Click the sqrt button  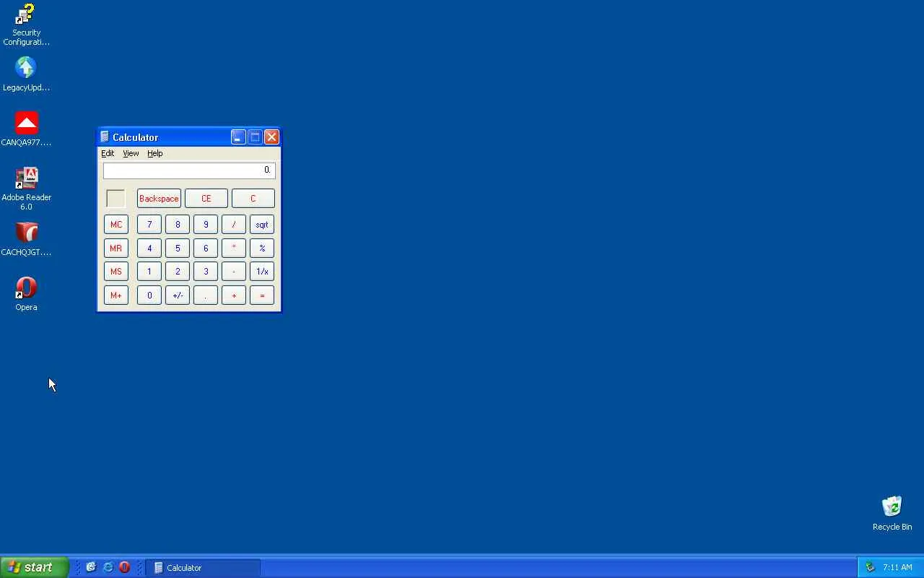(x=262, y=224)
